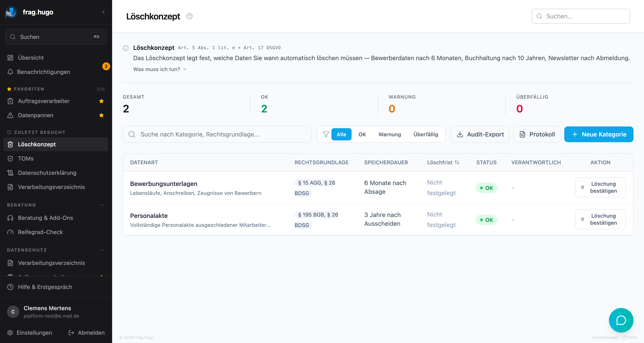Click the notifications badge showing 2
The height and width of the screenshot is (343, 644).
pyautogui.click(x=106, y=66)
